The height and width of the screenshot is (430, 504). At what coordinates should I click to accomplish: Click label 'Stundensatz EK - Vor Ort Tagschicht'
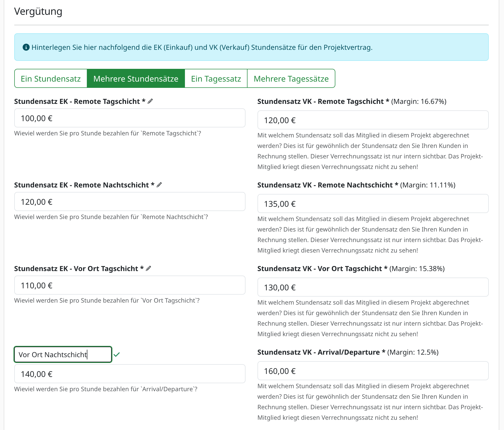[x=79, y=269]
